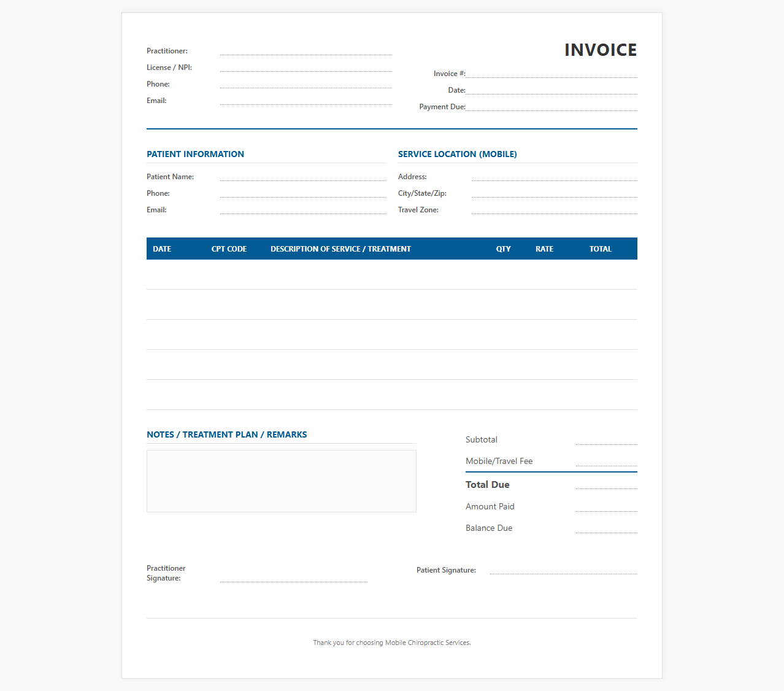Click the QTY column header
The width and height of the screenshot is (784, 691).
[504, 249]
